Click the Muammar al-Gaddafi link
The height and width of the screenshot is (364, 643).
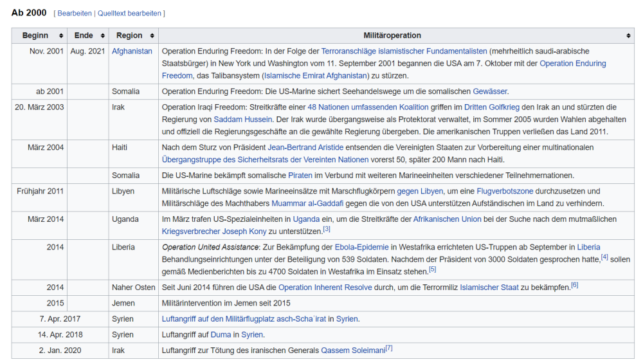pyautogui.click(x=306, y=203)
